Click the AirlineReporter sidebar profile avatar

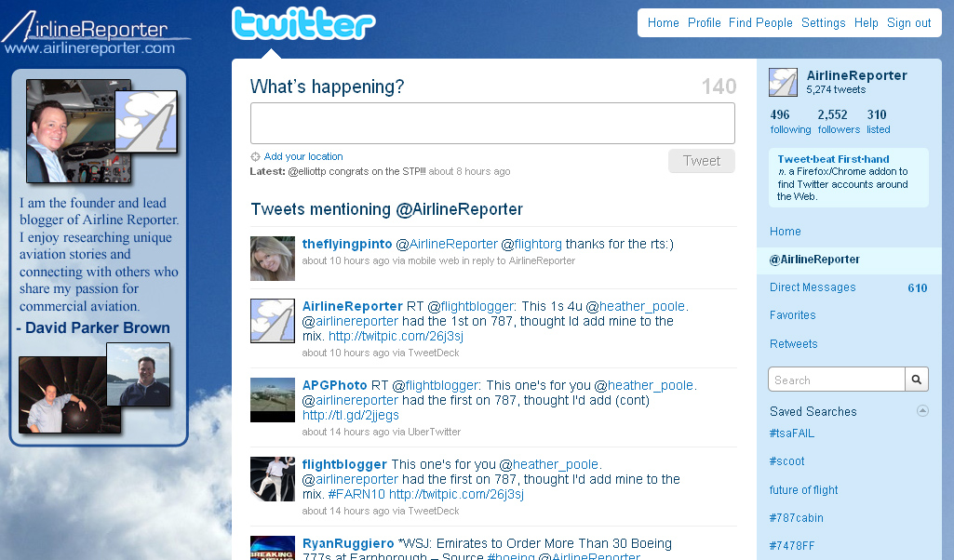(x=783, y=82)
